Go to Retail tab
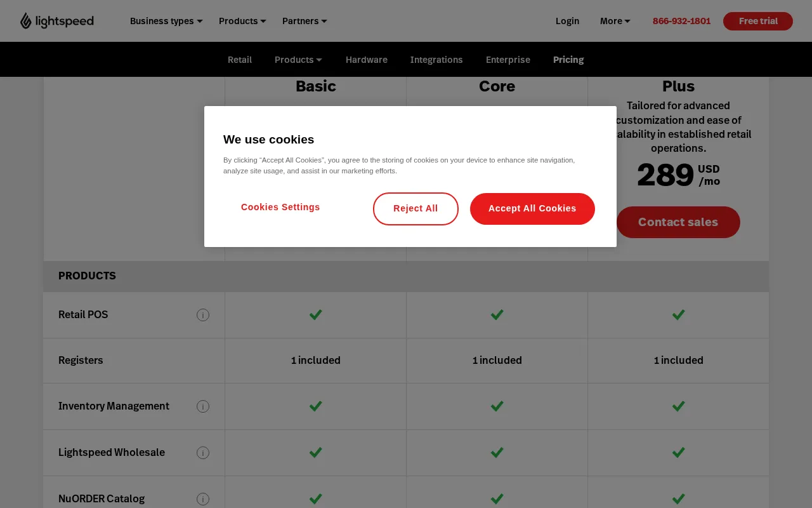Viewport: 812px width, 508px height. [x=240, y=60]
